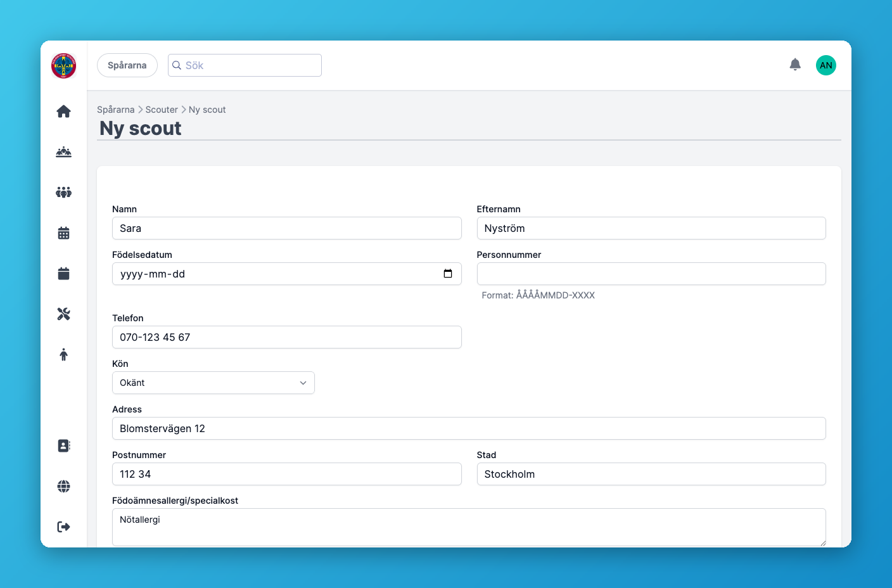Screen dimensions: 892x588
Task: Click the Namn label
Action: [x=125, y=209]
